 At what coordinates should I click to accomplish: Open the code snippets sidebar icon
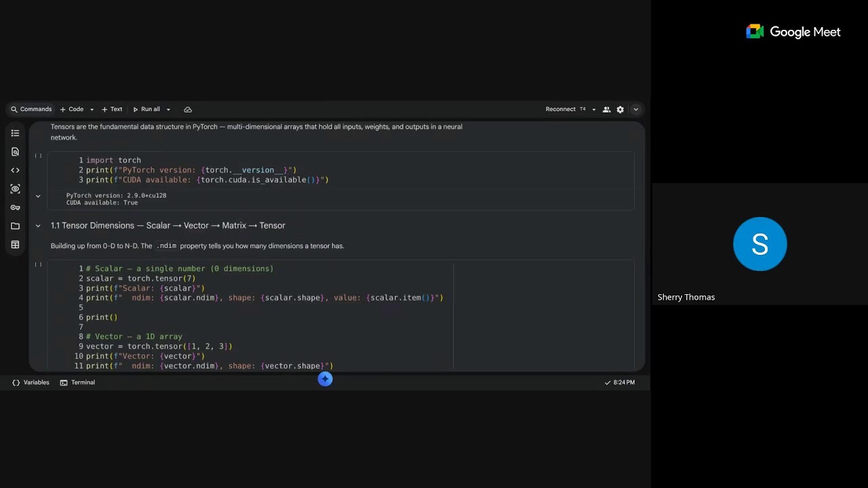[x=15, y=170]
